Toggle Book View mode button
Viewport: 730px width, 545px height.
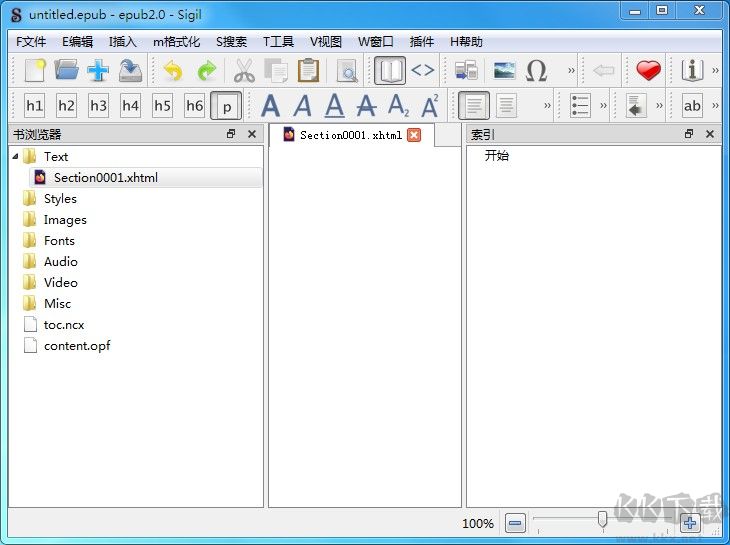[x=389, y=70]
